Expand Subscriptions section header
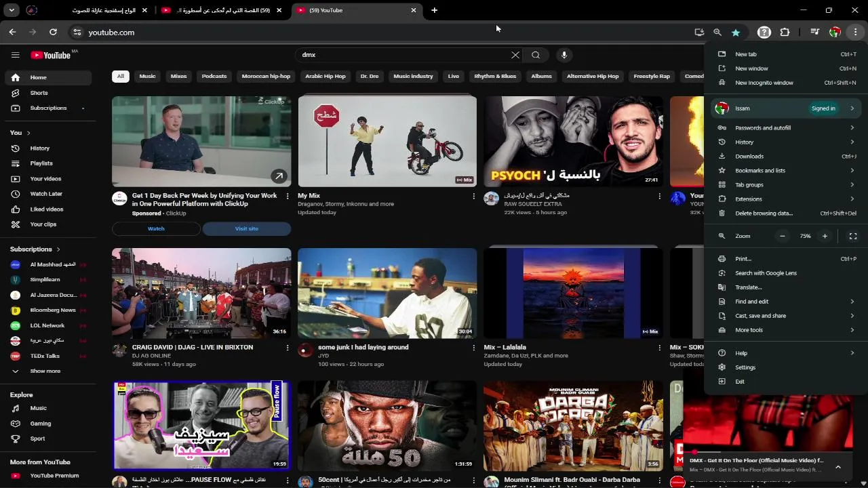868x488 pixels. point(35,249)
